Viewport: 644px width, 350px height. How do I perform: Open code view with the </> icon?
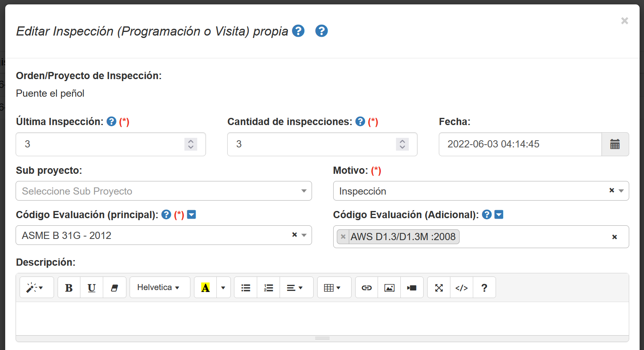coord(462,288)
